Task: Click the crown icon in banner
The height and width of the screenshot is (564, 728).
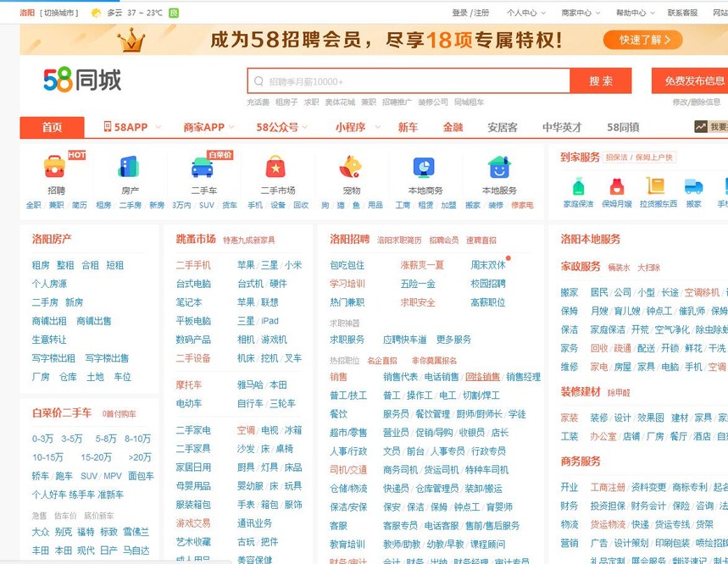Action: (131, 40)
